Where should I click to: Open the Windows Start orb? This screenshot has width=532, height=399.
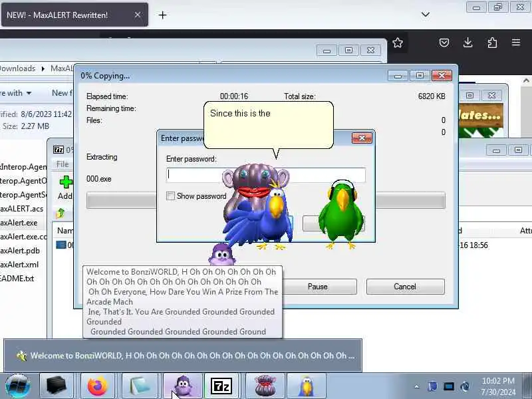(18, 386)
